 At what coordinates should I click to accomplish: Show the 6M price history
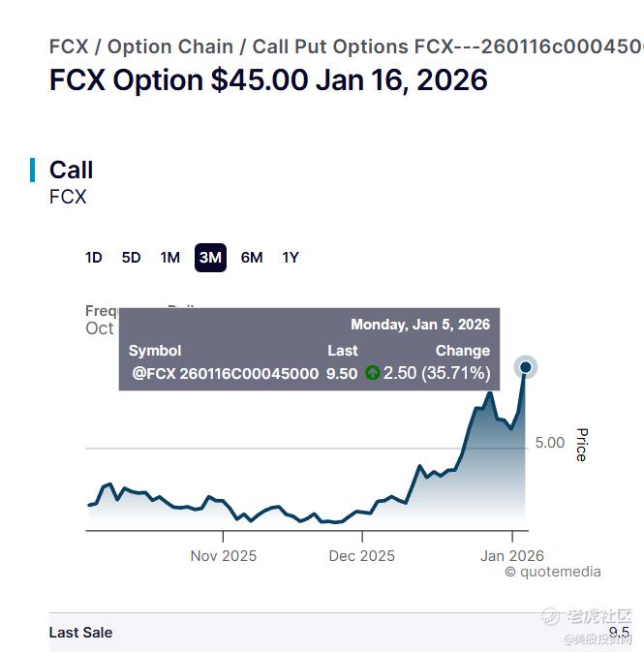[252, 257]
